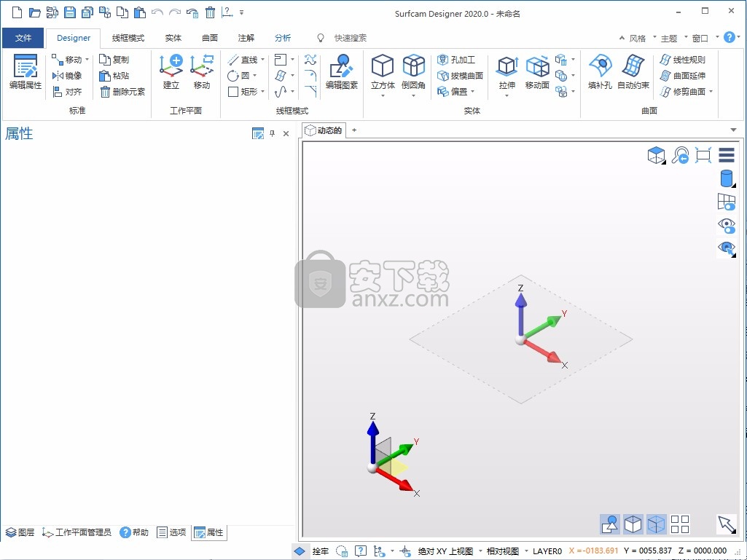Click the 建立 workplane create icon
This screenshot has height=560, width=747.
click(171, 66)
